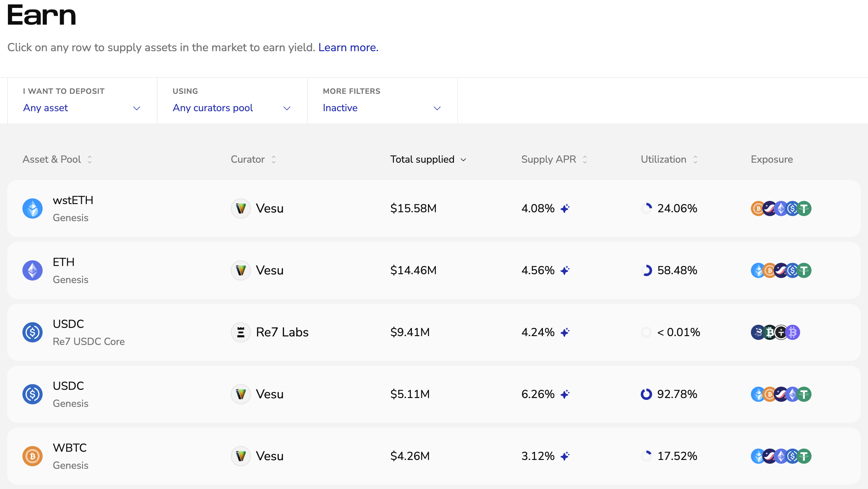Open the Learn more link
The width and height of the screenshot is (868, 489).
pyautogui.click(x=348, y=48)
